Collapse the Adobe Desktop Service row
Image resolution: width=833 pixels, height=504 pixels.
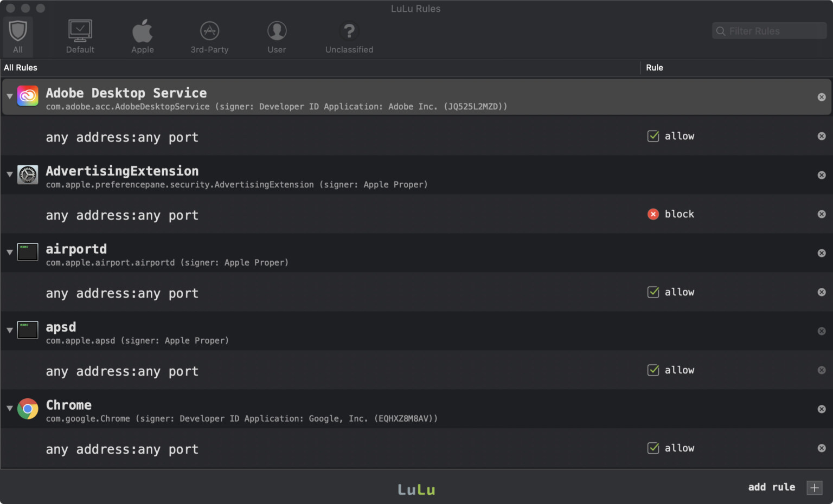coord(10,96)
